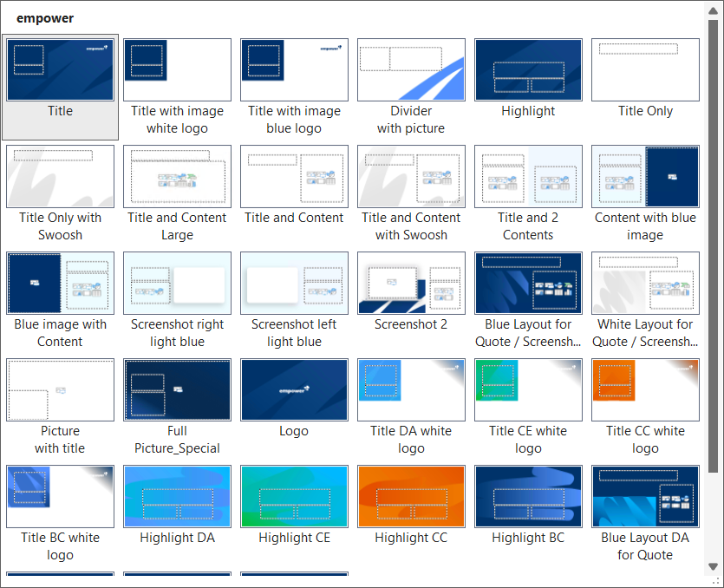Image resolution: width=724 pixels, height=588 pixels.
Task: Select Title Only with Swoosh layout
Action: click(x=60, y=176)
